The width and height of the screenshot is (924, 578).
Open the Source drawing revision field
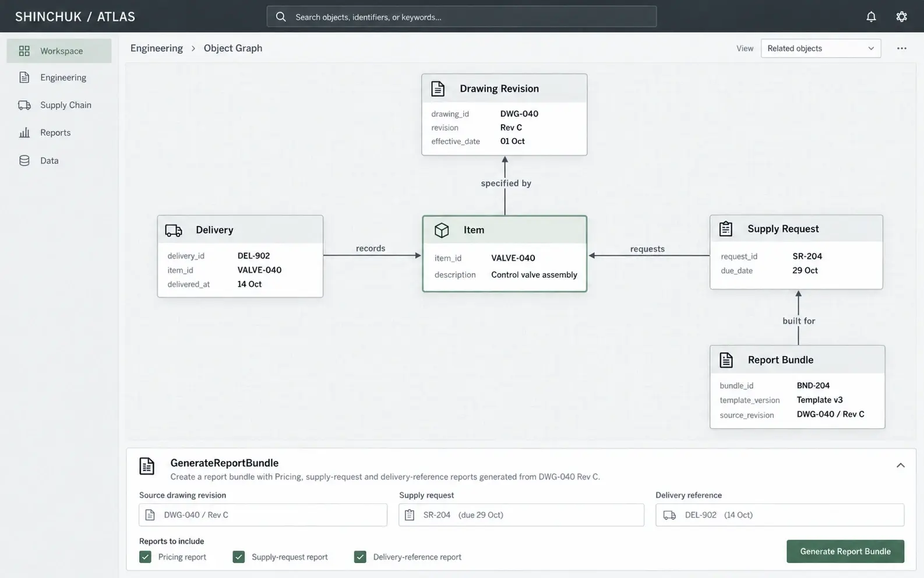[263, 515]
